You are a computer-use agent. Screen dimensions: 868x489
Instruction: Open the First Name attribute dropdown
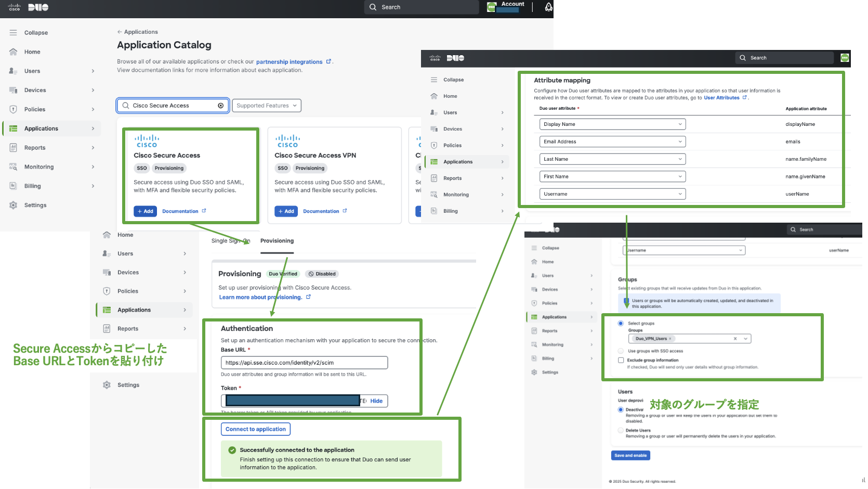[612, 177]
